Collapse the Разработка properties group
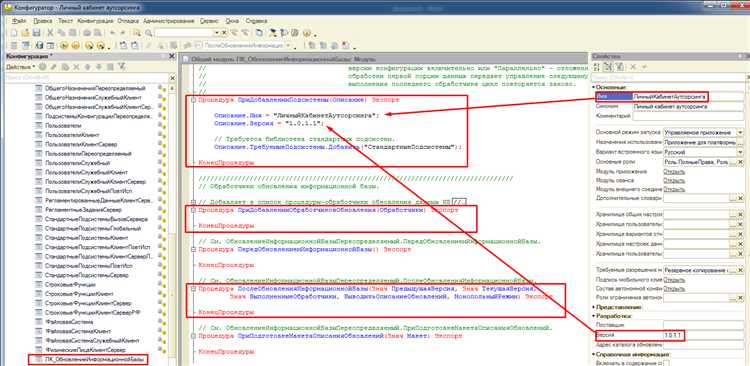The image size is (750, 366). [594, 316]
